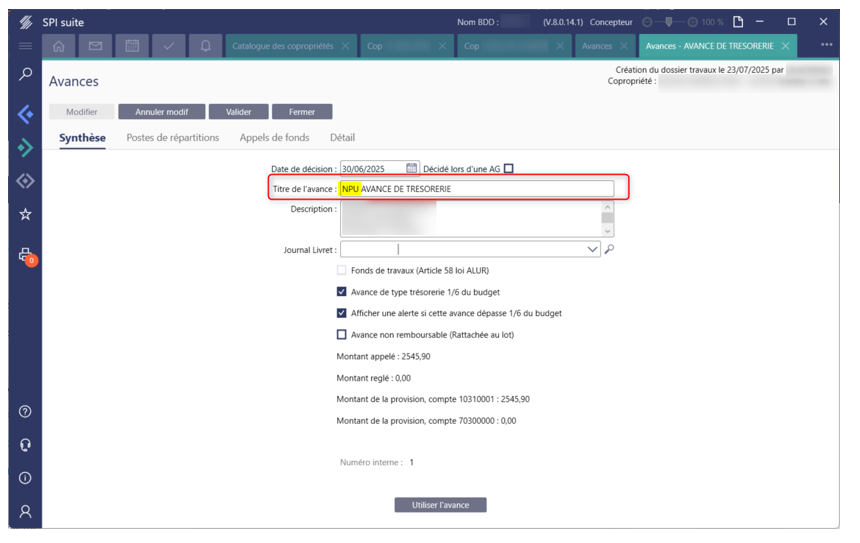Open the printer queue icon with badge
This screenshot has width=860, height=543.
(26, 256)
